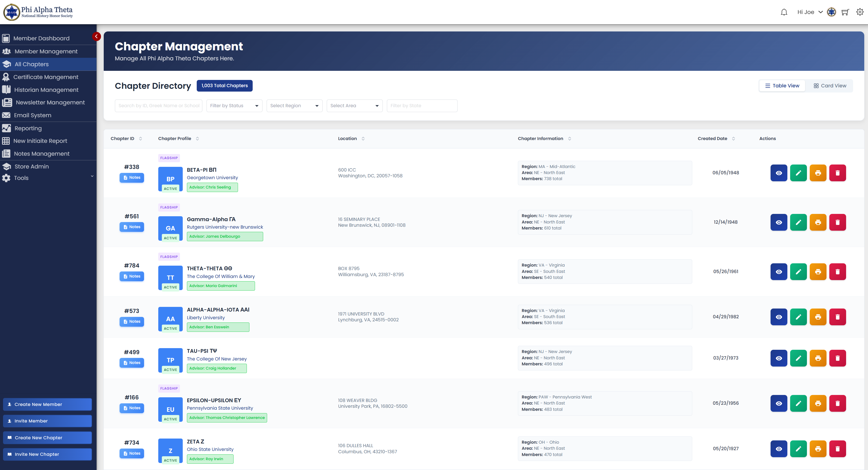Switch to Card View
This screenshot has height=470, width=868.
point(830,86)
